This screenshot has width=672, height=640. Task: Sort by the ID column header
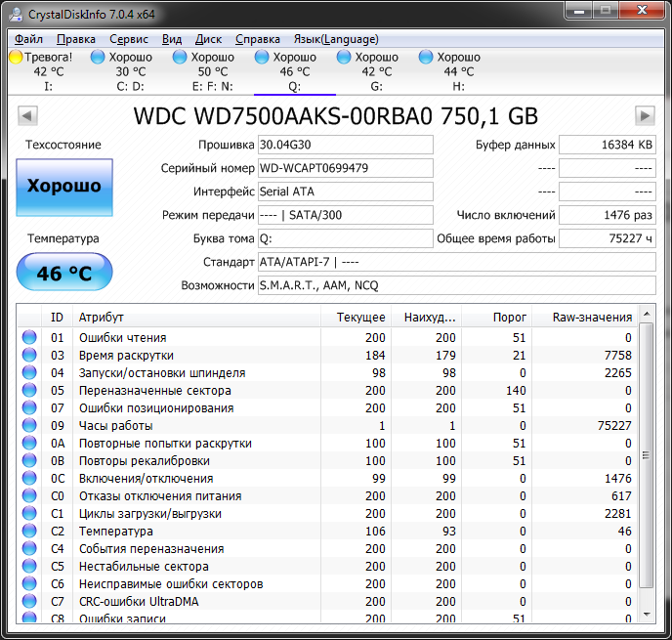click(57, 318)
